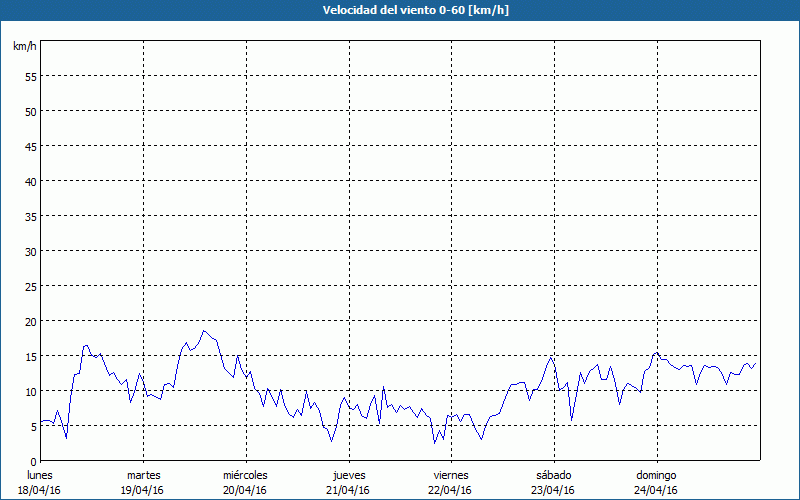Image resolution: width=800 pixels, height=500 pixels.
Task: Click the 18/04/16 date label
Action: 39,490
